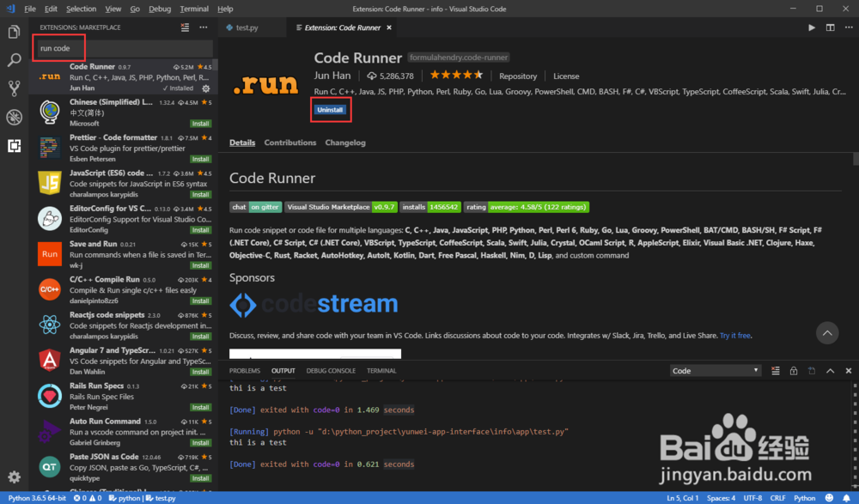
Task: Open the Debug view in the sidebar
Action: [x=13, y=118]
